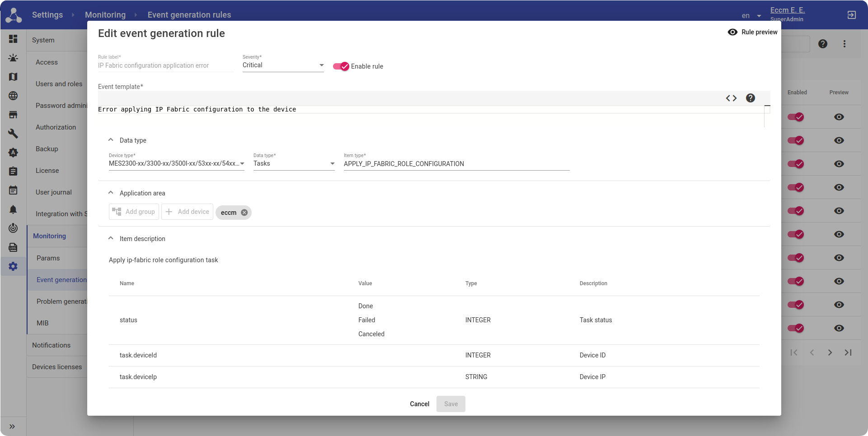The width and height of the screenshot is (868, 436).
Task: Click the Rule preview eye icon
Action: tap(732, 32)
